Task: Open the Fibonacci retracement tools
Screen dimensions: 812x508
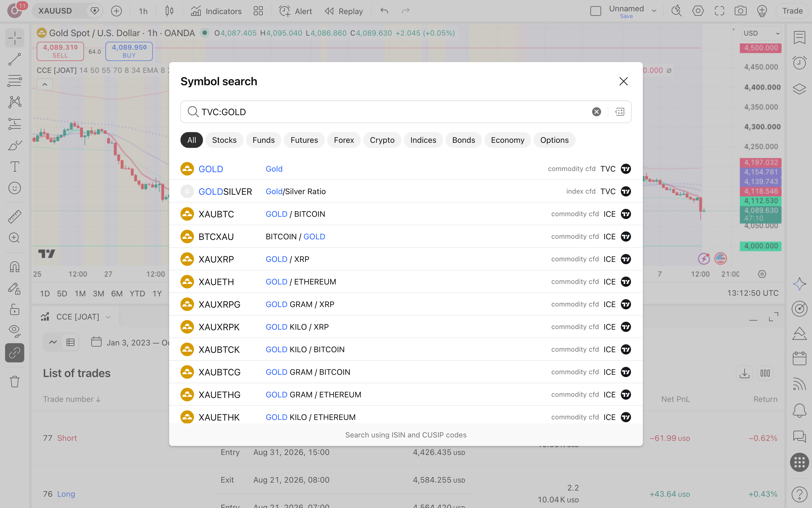Action: coord(14,81)
